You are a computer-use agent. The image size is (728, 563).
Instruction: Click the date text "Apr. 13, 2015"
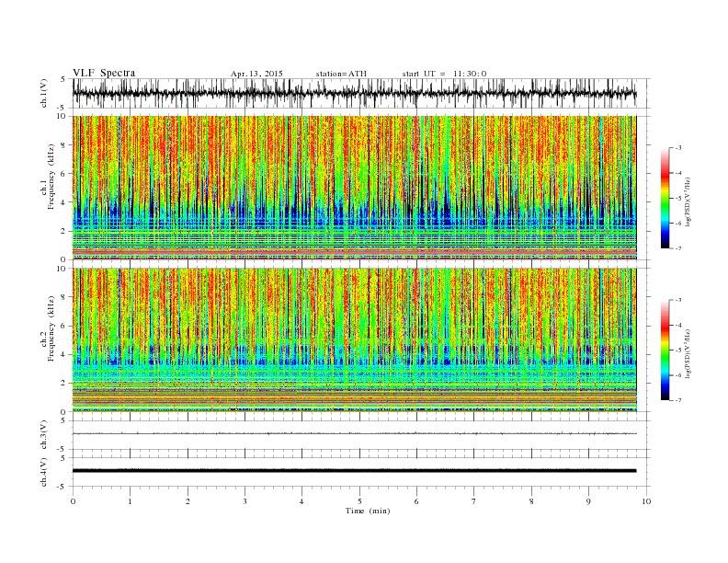coord(256,74)
